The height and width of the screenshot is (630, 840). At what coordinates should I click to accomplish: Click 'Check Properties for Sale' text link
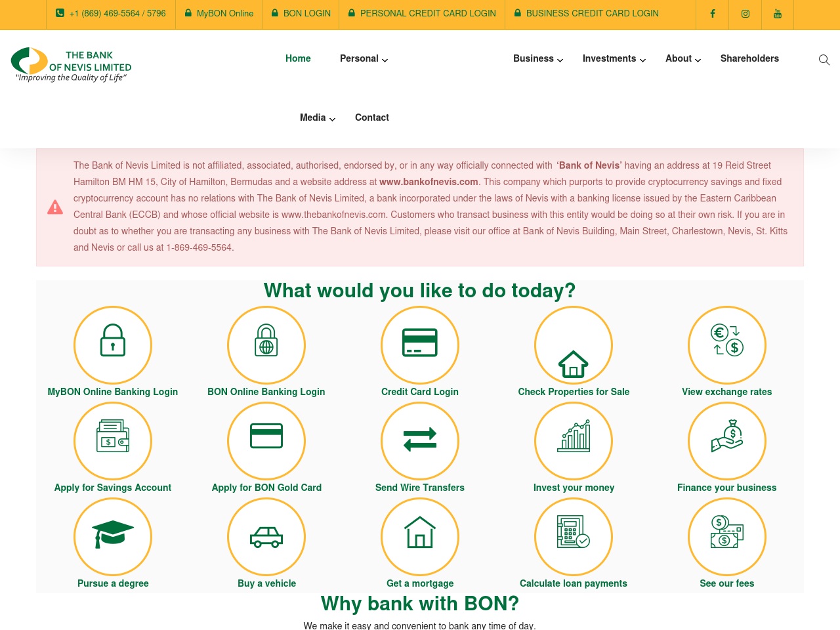click(574, 392)
